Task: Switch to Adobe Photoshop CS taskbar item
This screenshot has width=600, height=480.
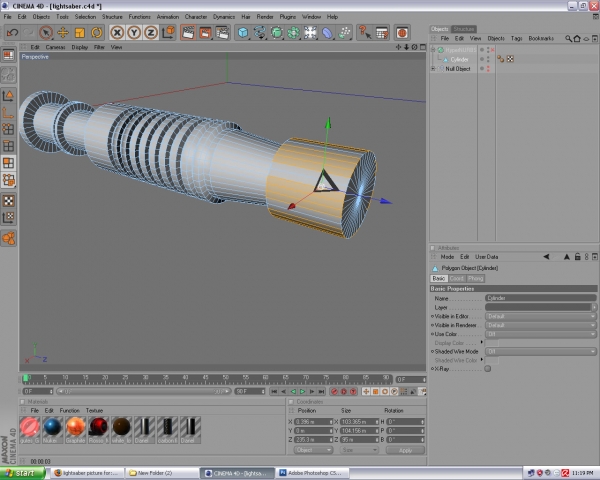Action: click(x=311, y=473)
